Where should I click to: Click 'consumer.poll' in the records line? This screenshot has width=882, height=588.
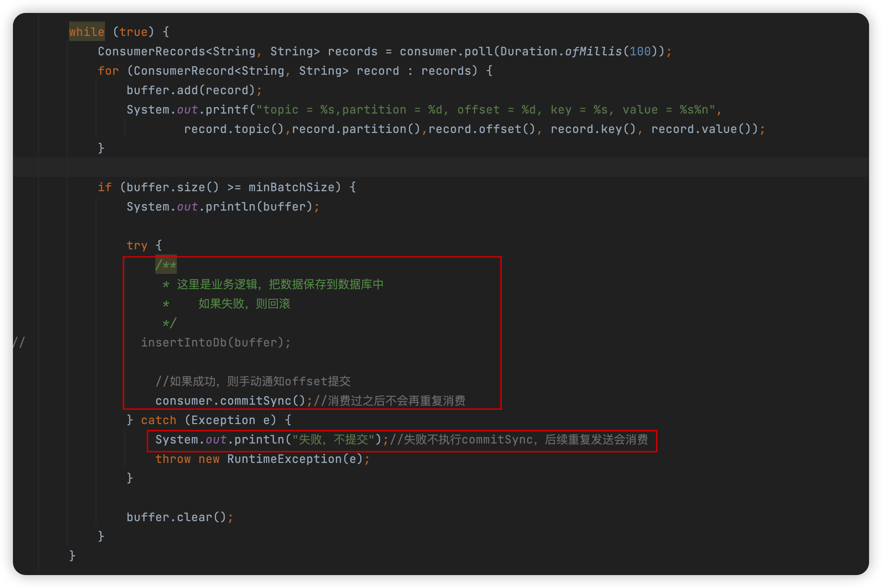point(446,51)
